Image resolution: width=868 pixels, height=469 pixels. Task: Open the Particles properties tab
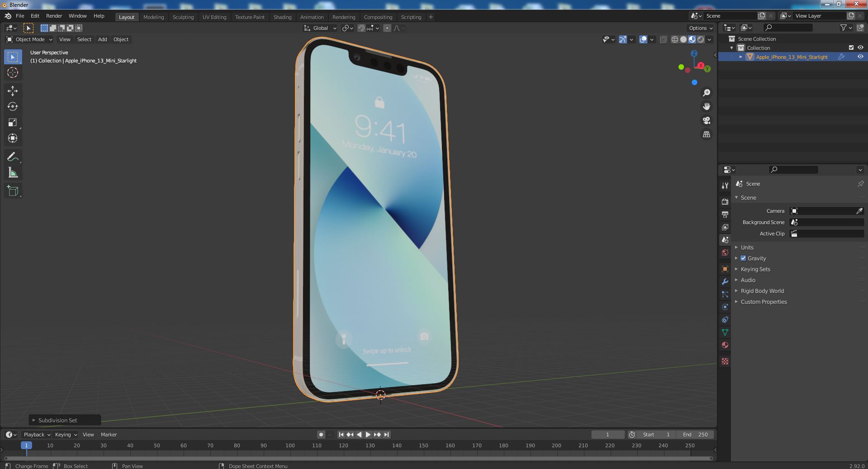725,294
